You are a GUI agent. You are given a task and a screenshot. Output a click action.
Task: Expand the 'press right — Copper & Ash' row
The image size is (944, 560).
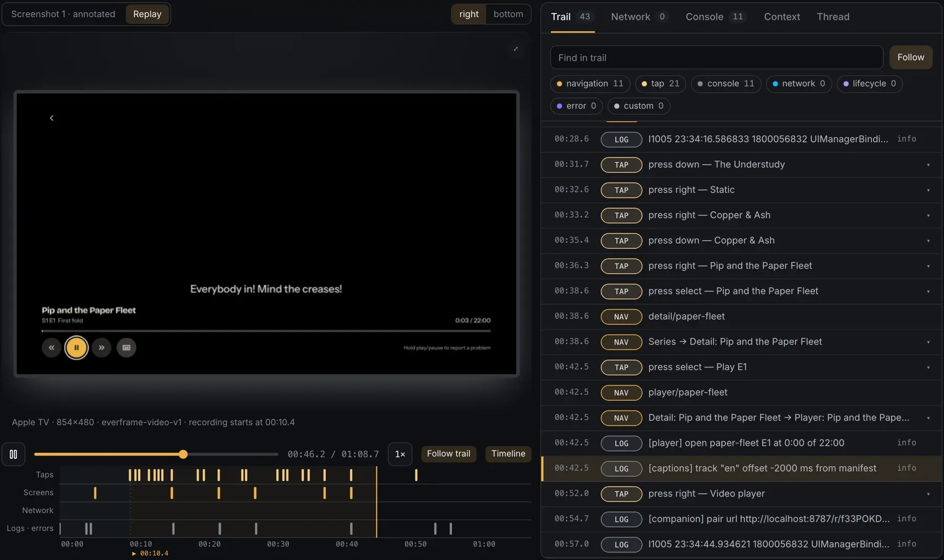(x=928, y=216)
